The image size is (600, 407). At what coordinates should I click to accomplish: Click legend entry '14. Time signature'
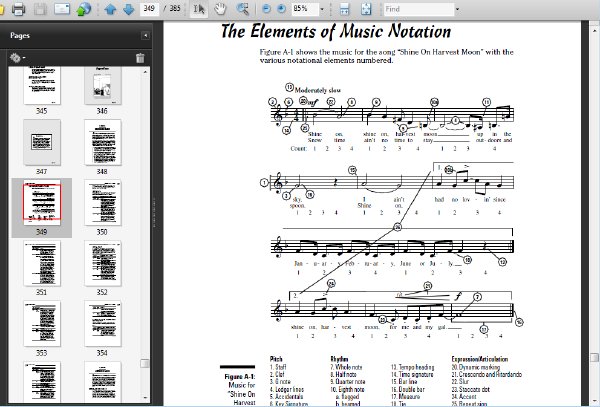412,374
